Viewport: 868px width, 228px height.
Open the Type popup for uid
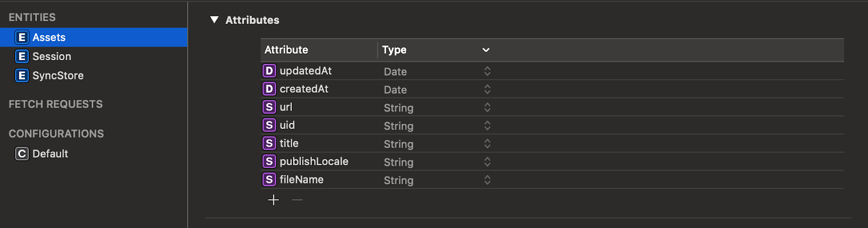(x=487, y=126)
